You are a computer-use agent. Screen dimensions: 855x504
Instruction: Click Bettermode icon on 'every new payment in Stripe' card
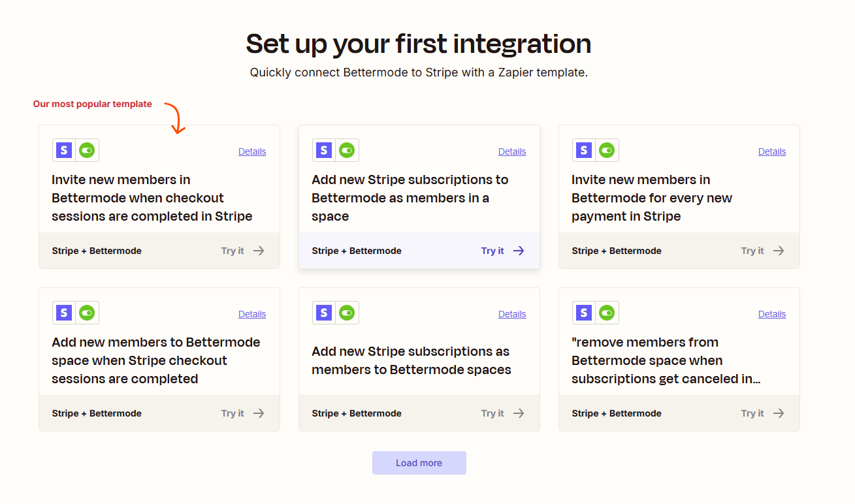pos(607,150)
